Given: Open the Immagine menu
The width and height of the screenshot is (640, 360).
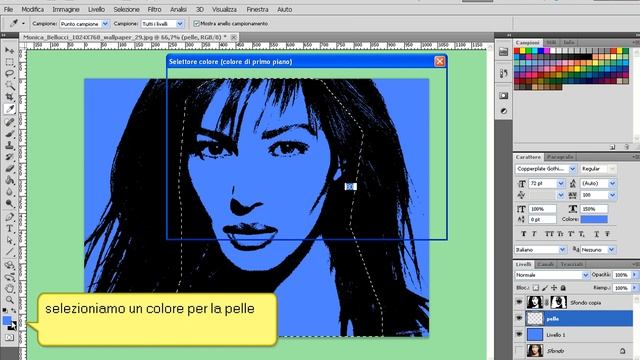Looking at the screenshot, I should (66, 9).
